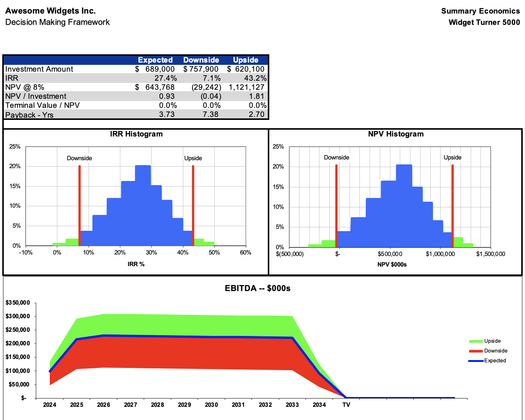Select the red Upside line in IRR histogram
The image size is (525, 420).
(193, 205)
